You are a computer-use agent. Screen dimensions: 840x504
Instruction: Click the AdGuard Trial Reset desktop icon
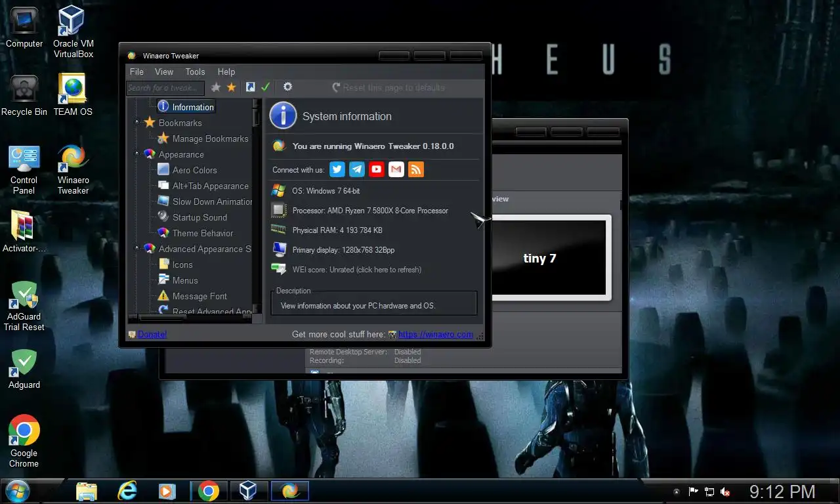[24, 306]
